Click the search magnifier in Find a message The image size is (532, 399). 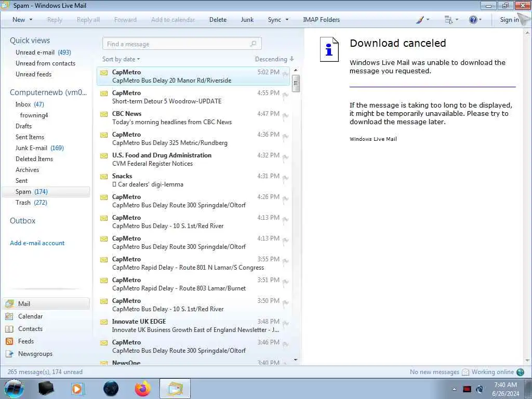tap(253, 44)
